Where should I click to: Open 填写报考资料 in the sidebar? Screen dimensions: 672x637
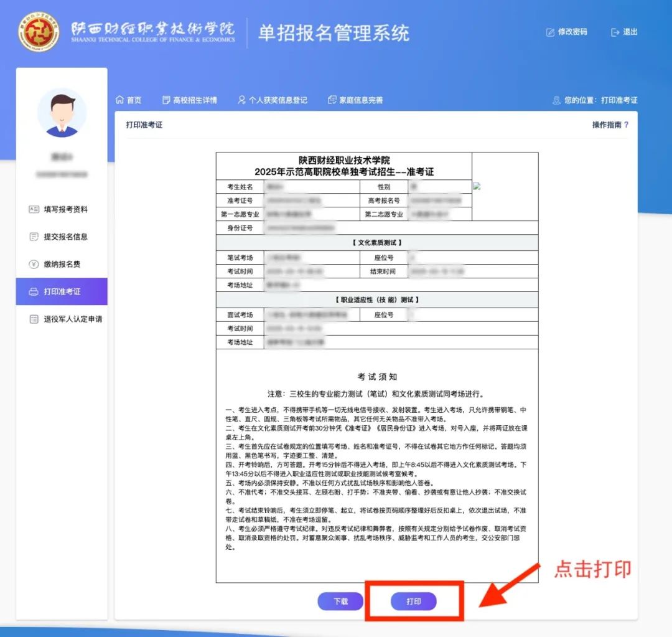click(65, 209)
